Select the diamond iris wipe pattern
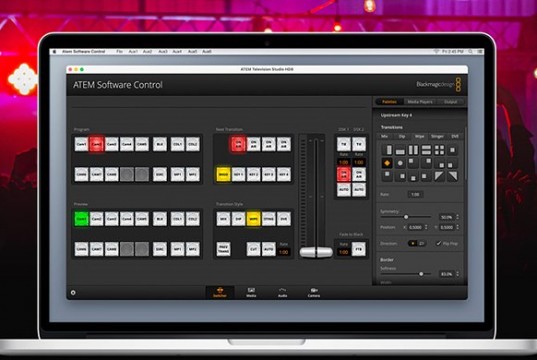 [387, 163]
